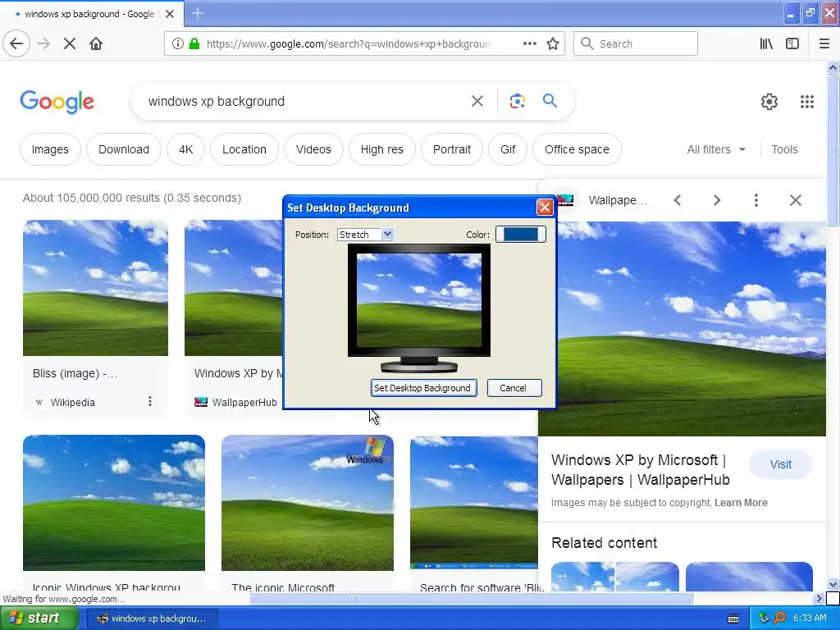Show previous image in preview panel
840x630 pixels.
(678, 200)
